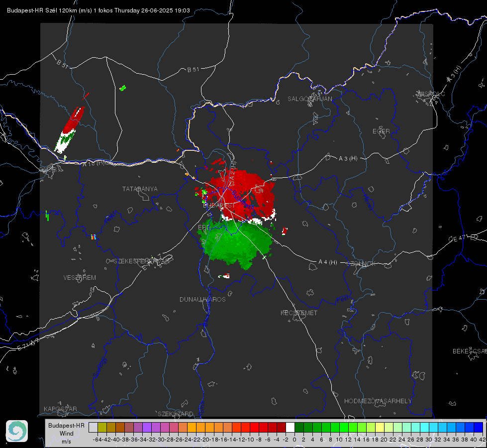Select the white zero-velocity legend swatch
This screenshot has width=487, height=448.
coord(290,427)
